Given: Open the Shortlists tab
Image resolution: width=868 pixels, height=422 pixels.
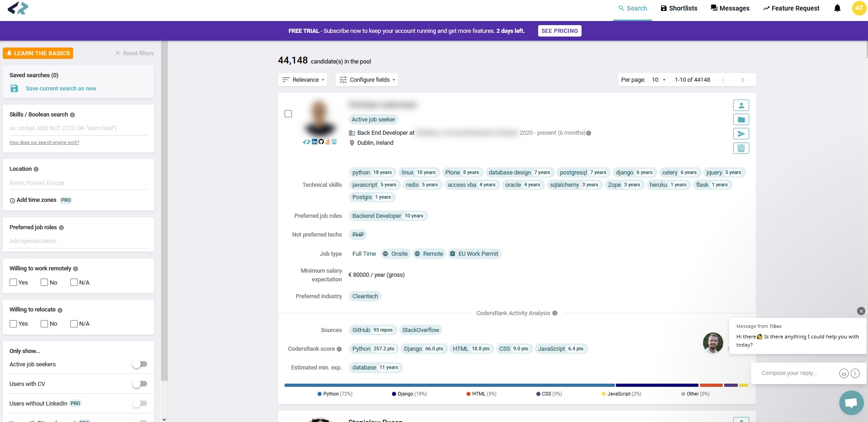Looking at the screenshot, I should [679, 8].
